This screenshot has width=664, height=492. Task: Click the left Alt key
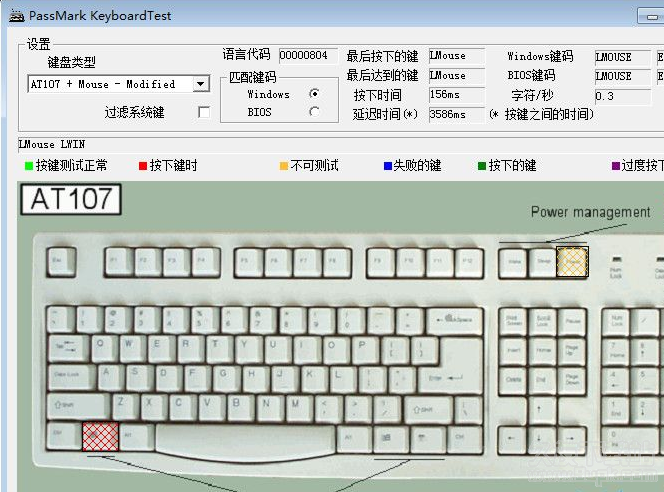(x=137, y=437)
